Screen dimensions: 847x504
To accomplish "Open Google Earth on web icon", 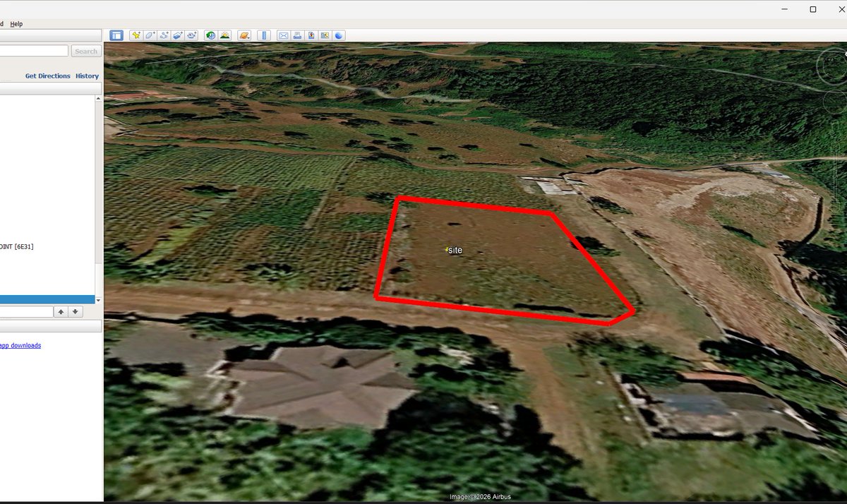I will coord(339,35).
